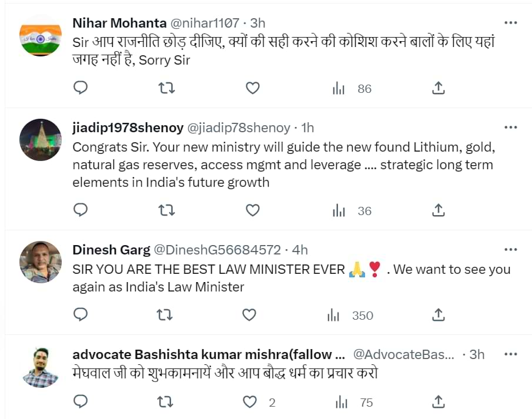This screenshot has width=532, height=419.
Task: Share advocate Bashishta kumar mishra's tweet
Action: [438, 402]
